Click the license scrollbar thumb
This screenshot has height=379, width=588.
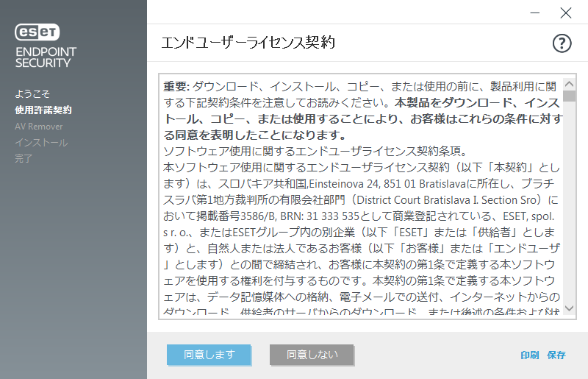pyautogui.click(x=569, y=96)
